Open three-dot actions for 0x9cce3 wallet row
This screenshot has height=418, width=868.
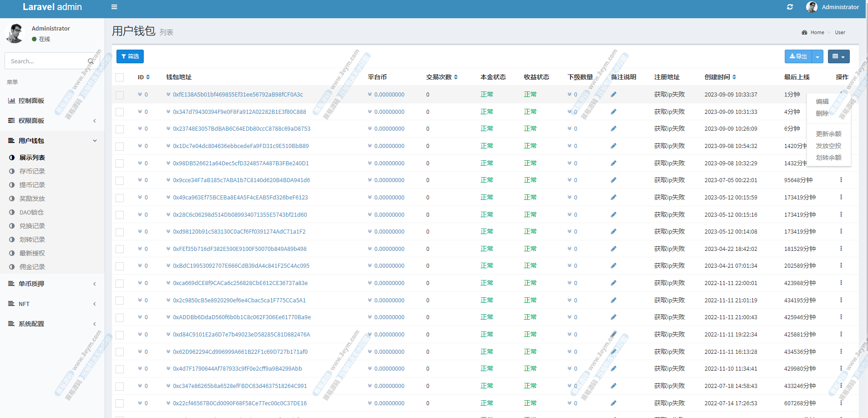click(841, 180)
